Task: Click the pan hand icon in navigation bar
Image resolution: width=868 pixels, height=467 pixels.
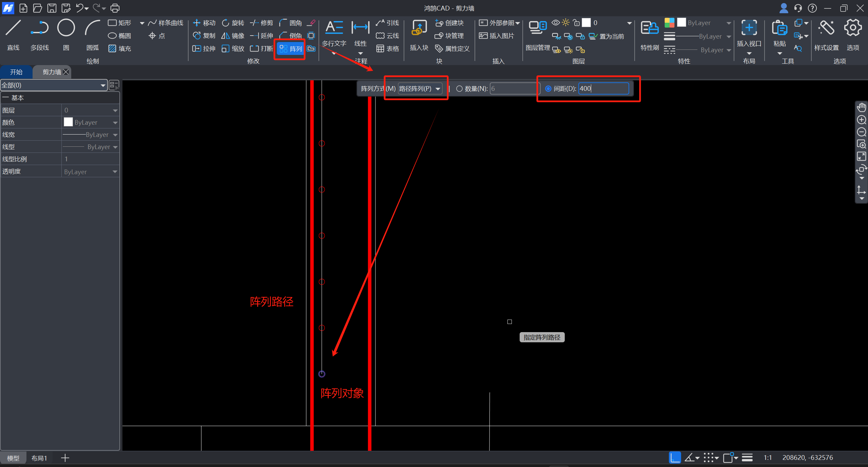Action: [861, 108]
